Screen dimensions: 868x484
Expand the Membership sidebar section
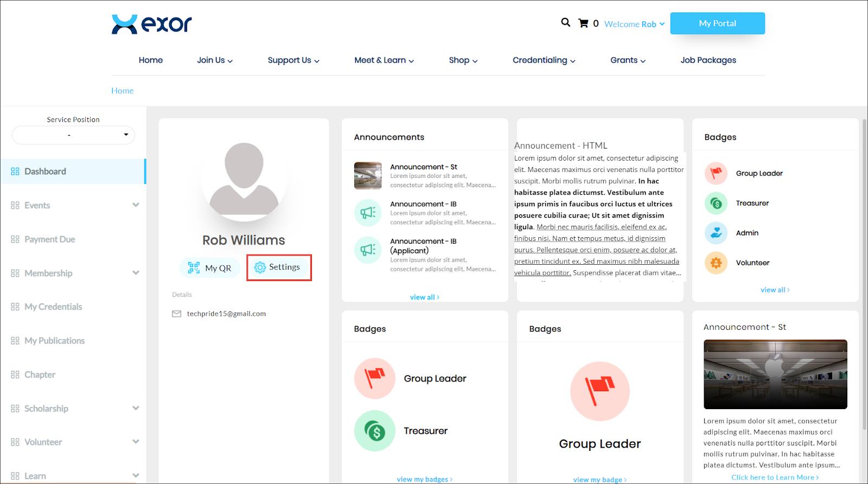click(136, 273)
